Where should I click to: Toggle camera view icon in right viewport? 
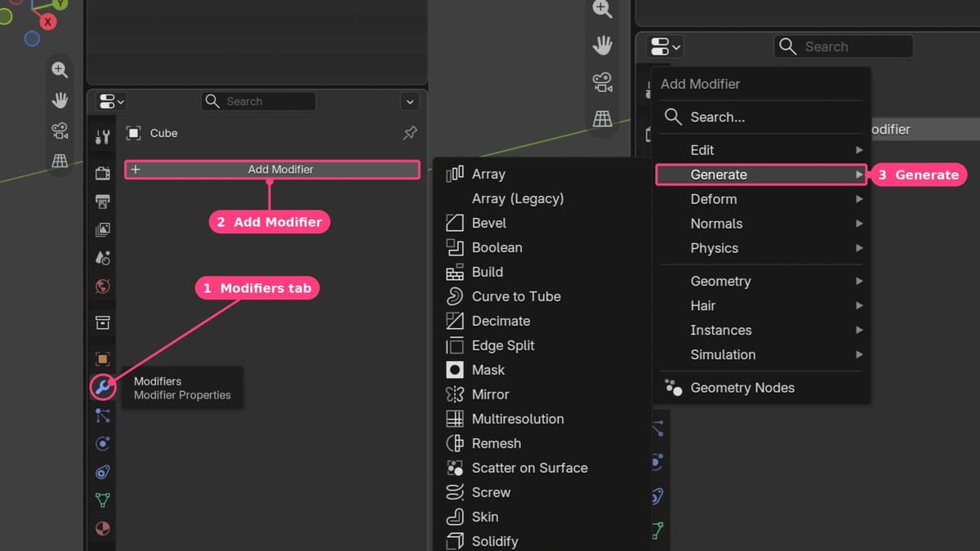tap(603, 82)
